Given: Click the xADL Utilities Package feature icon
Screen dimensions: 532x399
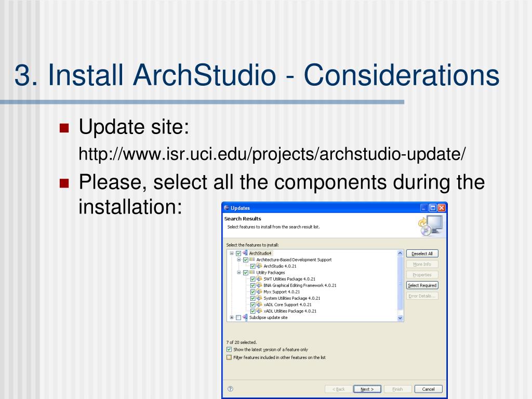Looking at the screenshot, I should pyautogui.click(x=259, y=311).
